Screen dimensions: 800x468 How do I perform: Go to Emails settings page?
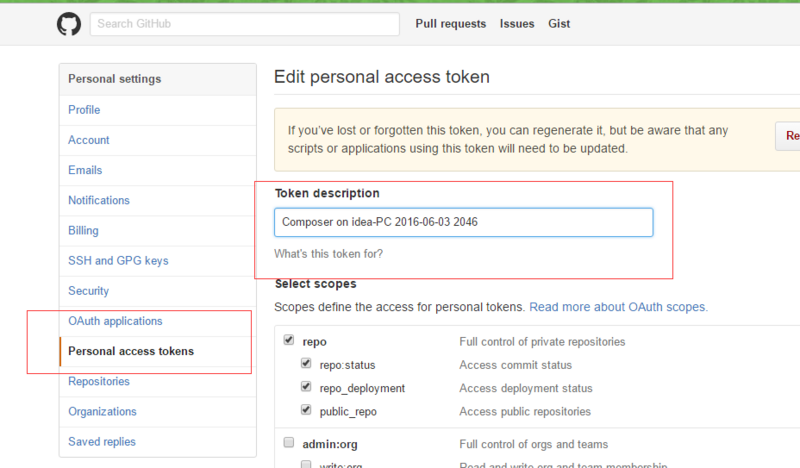click(85, 170)
